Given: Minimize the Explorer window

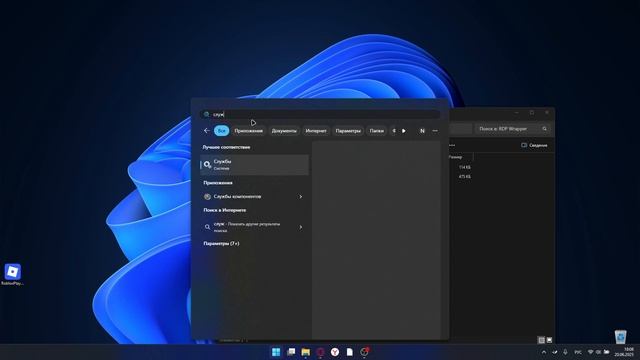Looking at the screenshot, I should 517,113.
